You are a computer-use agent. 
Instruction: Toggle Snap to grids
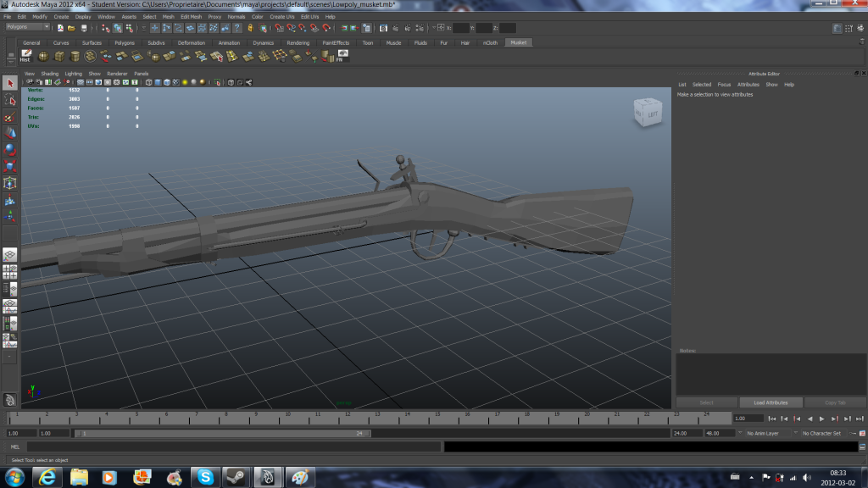tap(279, 28)
